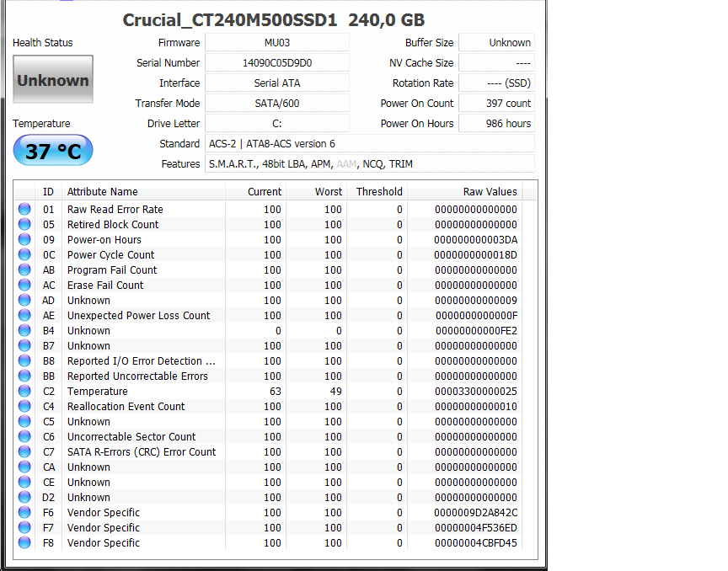This screenshot has width=728, height=571.
Task: Select raw value 0000000000018D
Action: tap(475, 255)
